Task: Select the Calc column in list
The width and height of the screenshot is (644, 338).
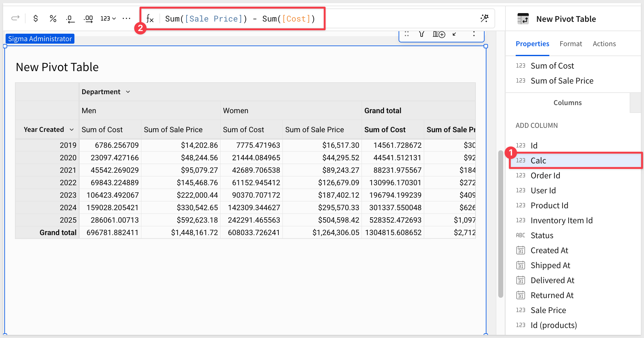Action: coord(538,161)
